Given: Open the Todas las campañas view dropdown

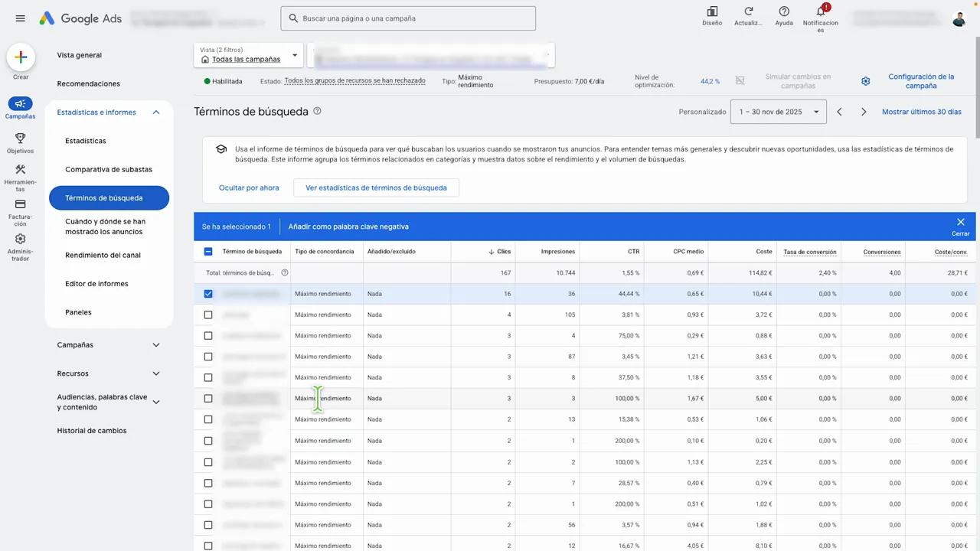Looking at the screenshot, I should (x=249, y=55).
